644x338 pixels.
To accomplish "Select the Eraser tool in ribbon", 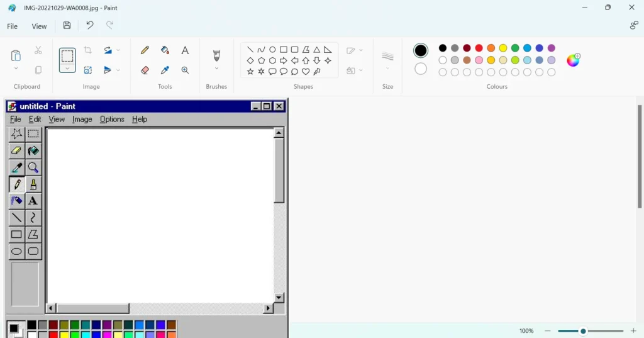I will [x=145, y=70].
